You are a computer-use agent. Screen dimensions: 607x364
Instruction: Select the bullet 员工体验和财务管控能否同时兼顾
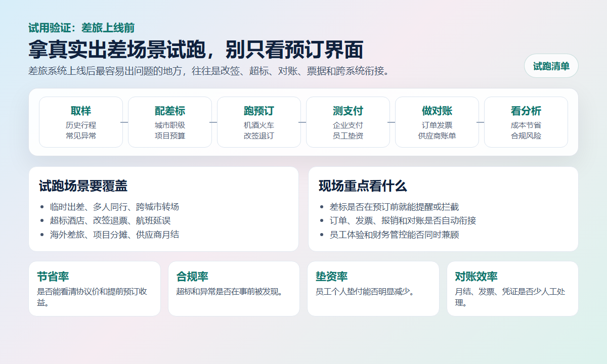pyautogui.click(x=395, y=235)
